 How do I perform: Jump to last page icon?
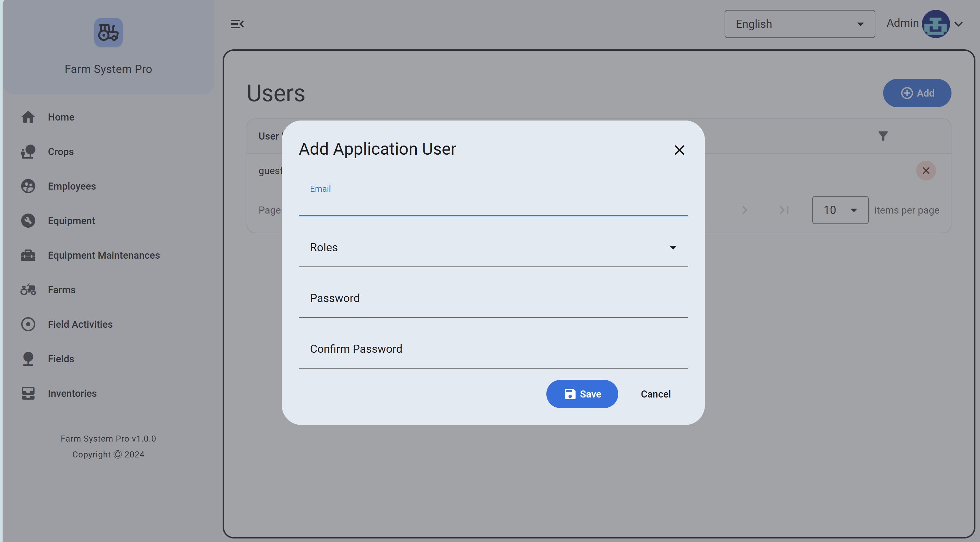point(784,210)
